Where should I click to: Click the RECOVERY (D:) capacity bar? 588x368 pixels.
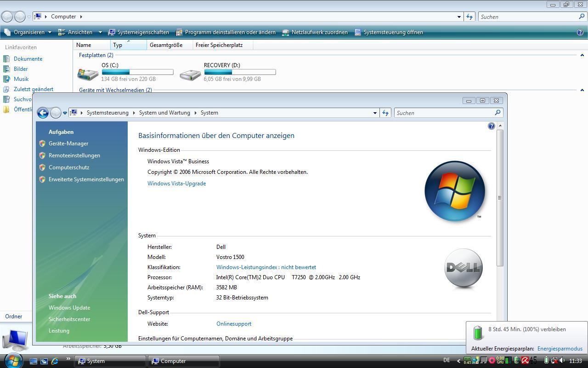pos(240,72)
